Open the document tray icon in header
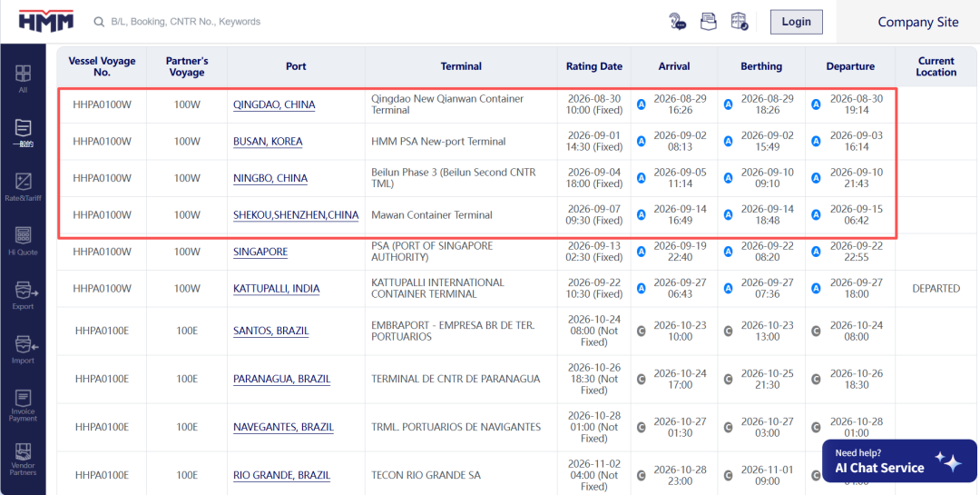Viewport: 980px width, 495px height. (x=708, y=21)
